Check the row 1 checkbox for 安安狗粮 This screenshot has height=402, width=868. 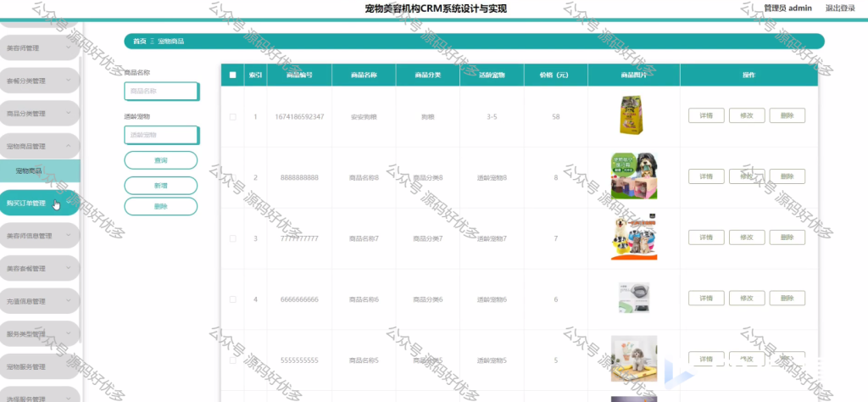(x=232, y=117)
